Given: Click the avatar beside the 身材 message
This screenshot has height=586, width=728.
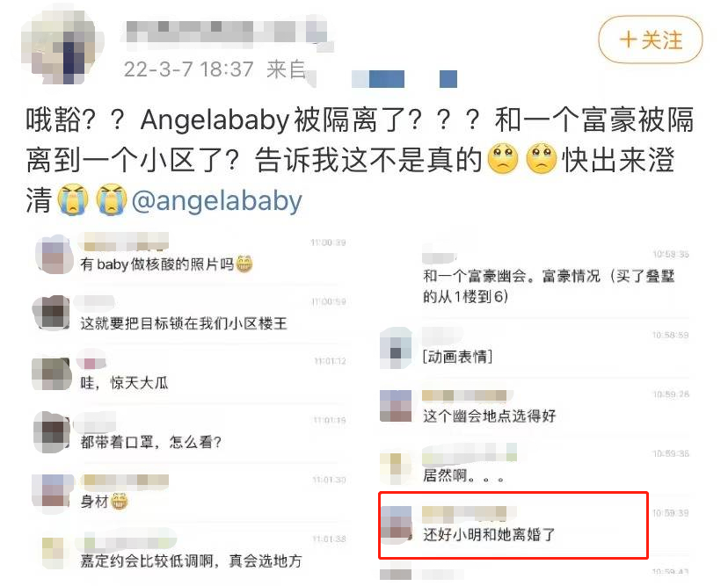Looking at the screenshot, I should pos(53,490).
